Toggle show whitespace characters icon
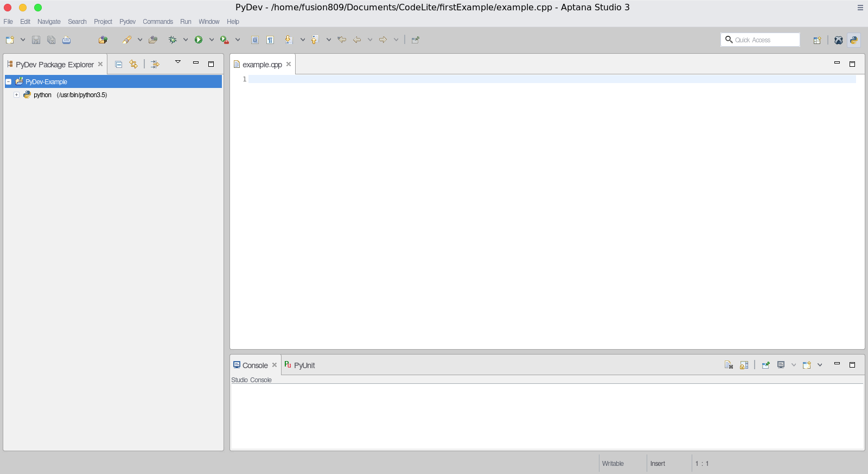 [x=270, y=40]
